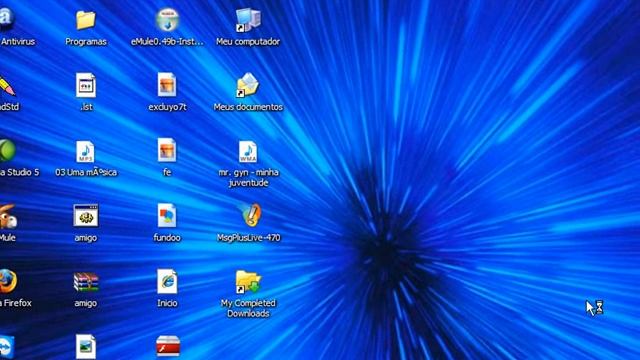The height and width of the screenshot is (360, 640).
Task: Select the eMule0.49b installer icon
Action: pyautogui.click(x=167, y=20)
